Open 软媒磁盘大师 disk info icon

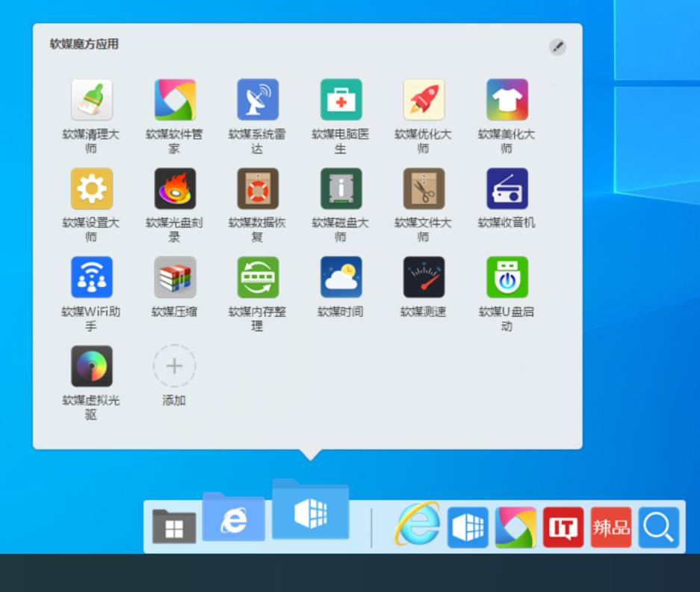(x=341, y=188)
